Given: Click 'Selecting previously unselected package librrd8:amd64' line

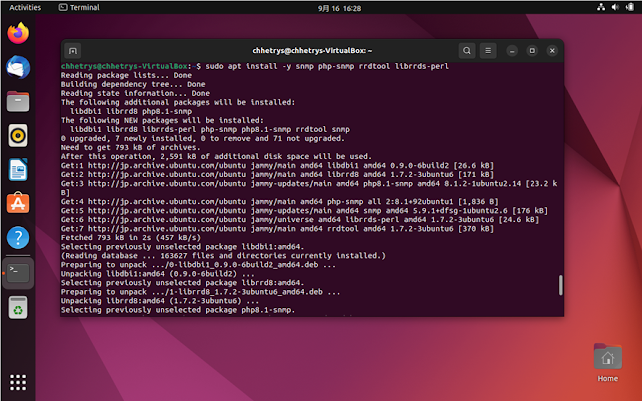Looking at the screenshot, I should (x=183, y=282).
